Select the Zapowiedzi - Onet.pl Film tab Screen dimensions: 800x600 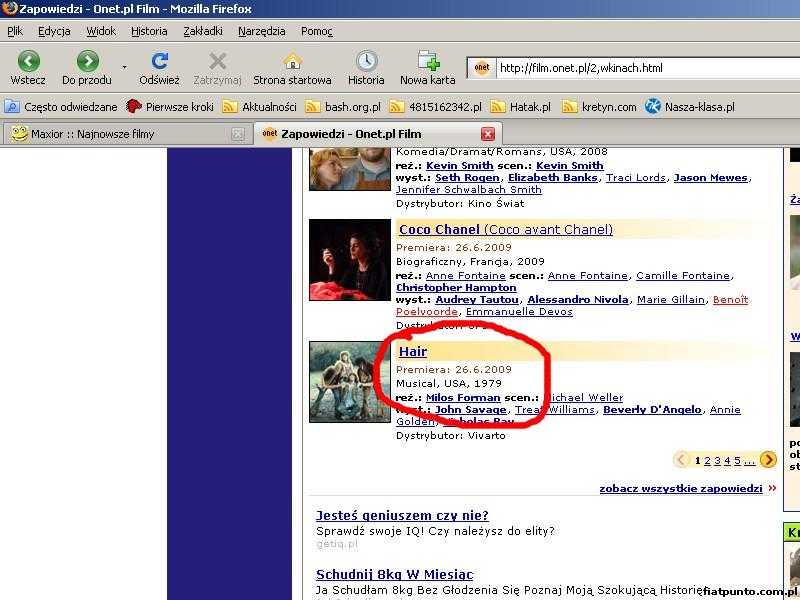click(x=378, y=134)
